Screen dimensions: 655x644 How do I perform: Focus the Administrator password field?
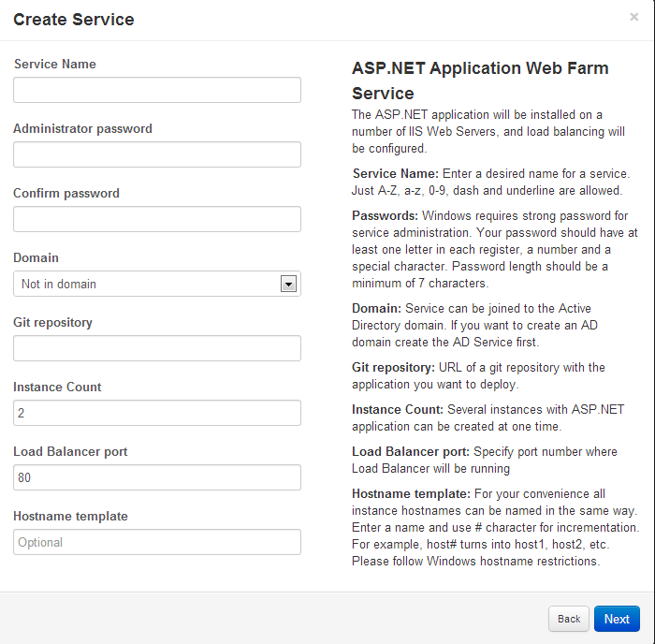pyautogui.click(x=157, y=154)
